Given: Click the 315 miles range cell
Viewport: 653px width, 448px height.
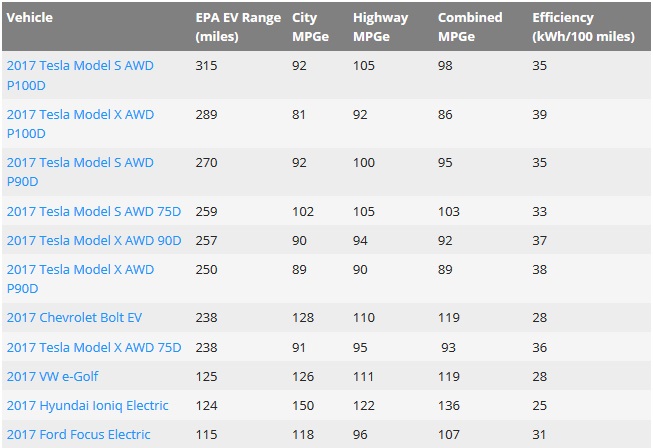Looking at the screenshot, I should (206, 65).
